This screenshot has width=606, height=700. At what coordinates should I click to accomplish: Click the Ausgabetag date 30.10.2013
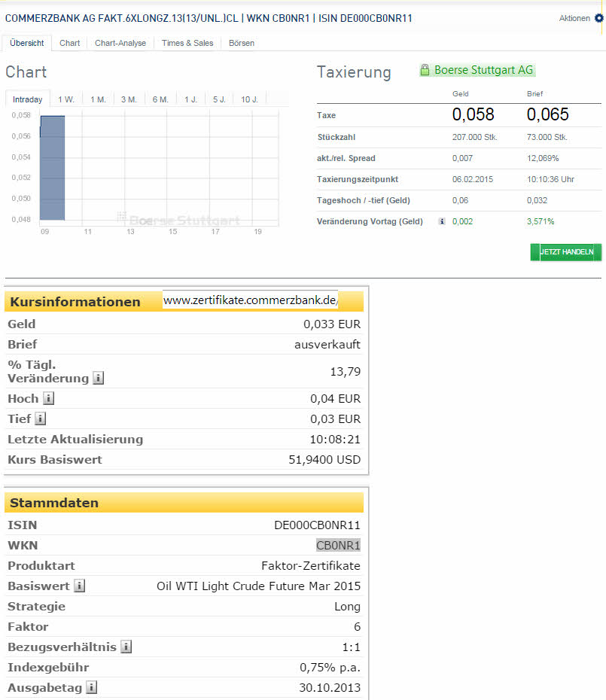(330, 687)
